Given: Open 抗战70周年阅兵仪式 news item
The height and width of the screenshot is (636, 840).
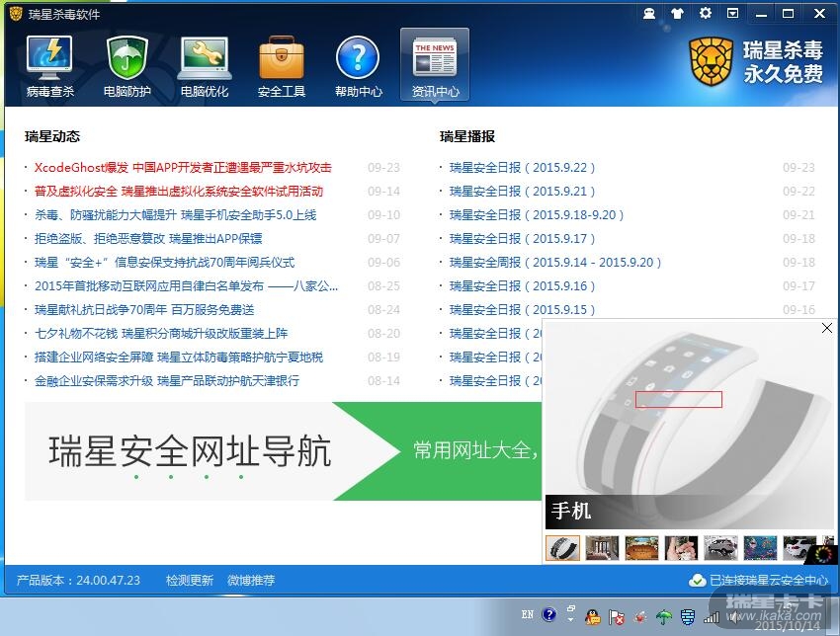Looking at the screenshot, I should (164, 263).
